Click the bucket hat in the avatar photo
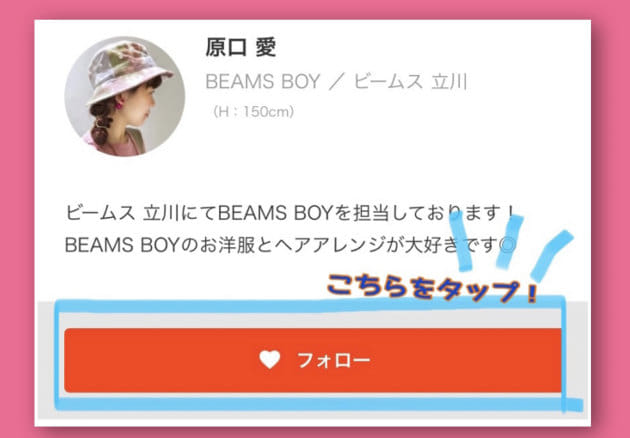The height and width of the screenshot is (438, 630). (129, 68)
